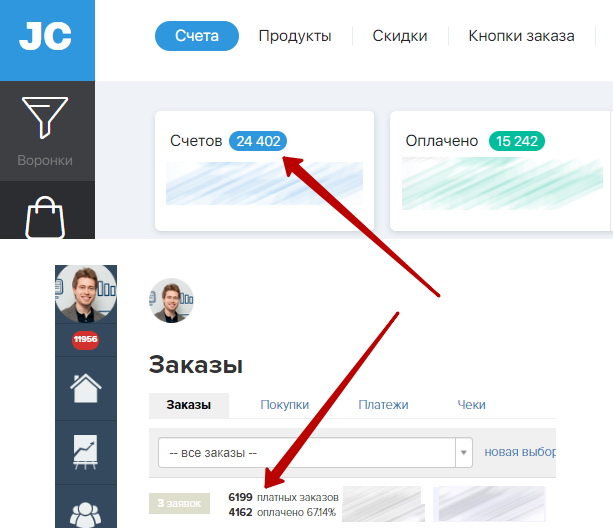Open the Чеки tab

(x=471, y=405)
